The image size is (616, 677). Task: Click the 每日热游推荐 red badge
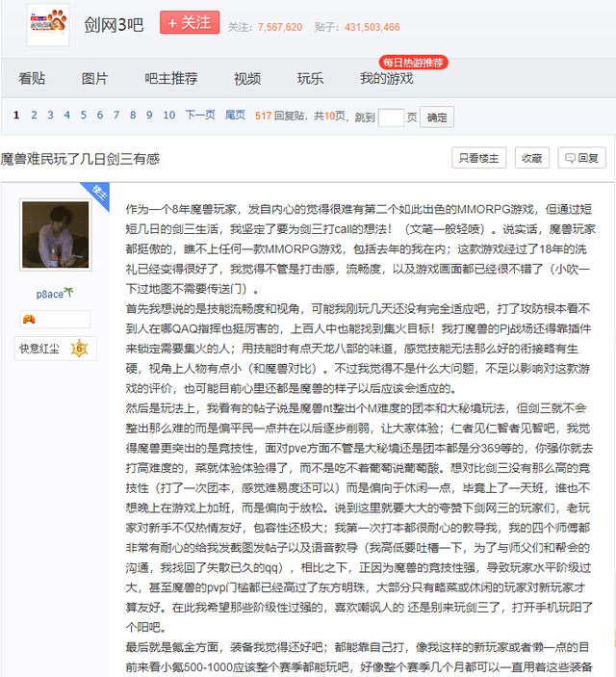click(414, 63)
